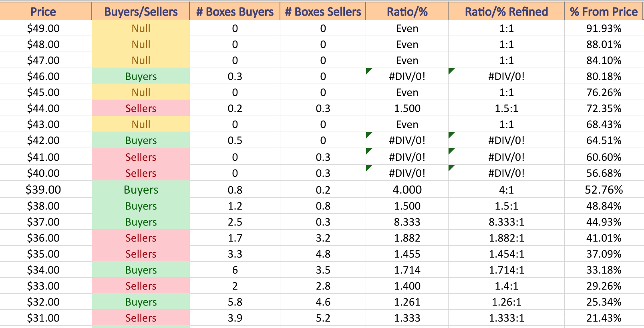The image size is (644, 328).
Task: Click error indicator triangle on $42.00 Ratio/% cell
Action: (368, 134)
